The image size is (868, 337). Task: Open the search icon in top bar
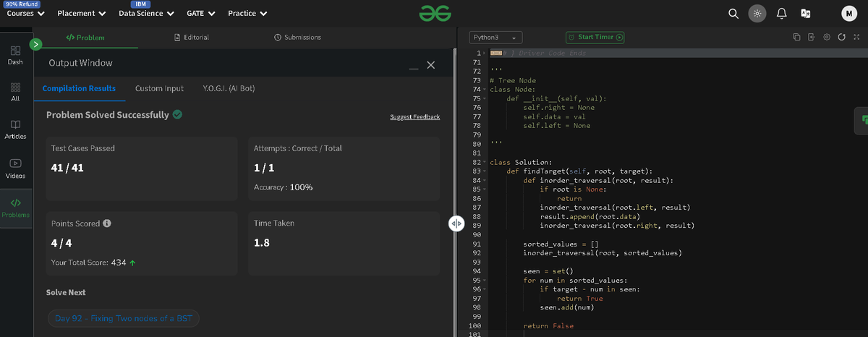click(733, 14)
